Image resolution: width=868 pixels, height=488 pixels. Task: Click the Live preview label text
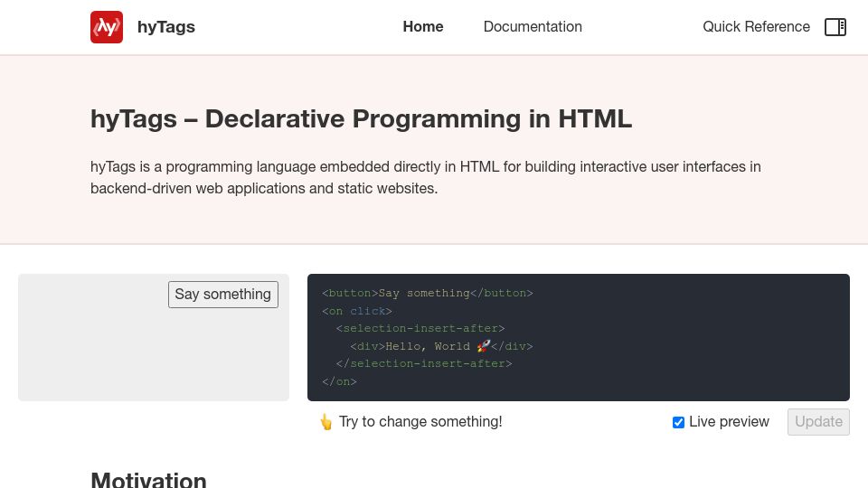(729, 422)
